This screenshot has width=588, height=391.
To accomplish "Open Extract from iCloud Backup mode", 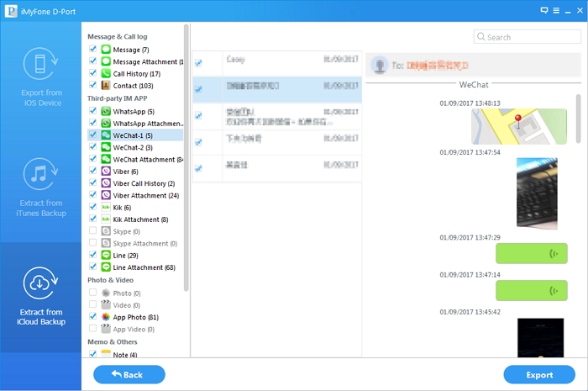I will tap(40, 296).
